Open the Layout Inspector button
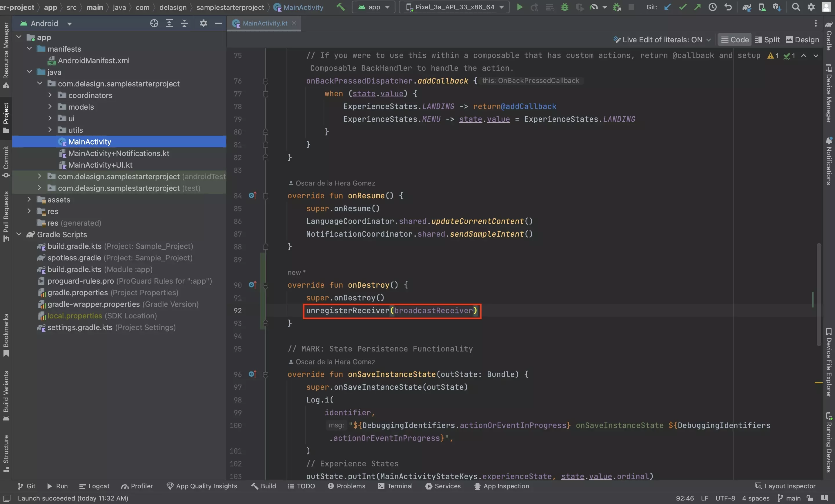The image size is (835, 504). (x=785, y=486)
